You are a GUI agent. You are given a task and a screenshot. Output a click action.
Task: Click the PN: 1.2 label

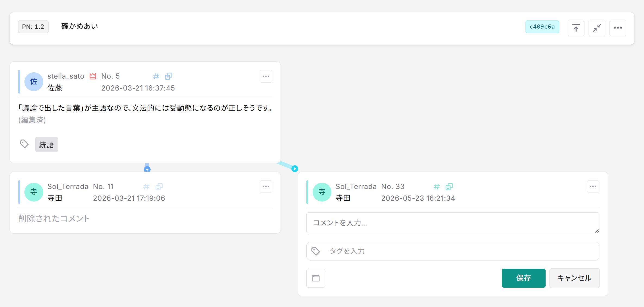[x=33, y=27]
